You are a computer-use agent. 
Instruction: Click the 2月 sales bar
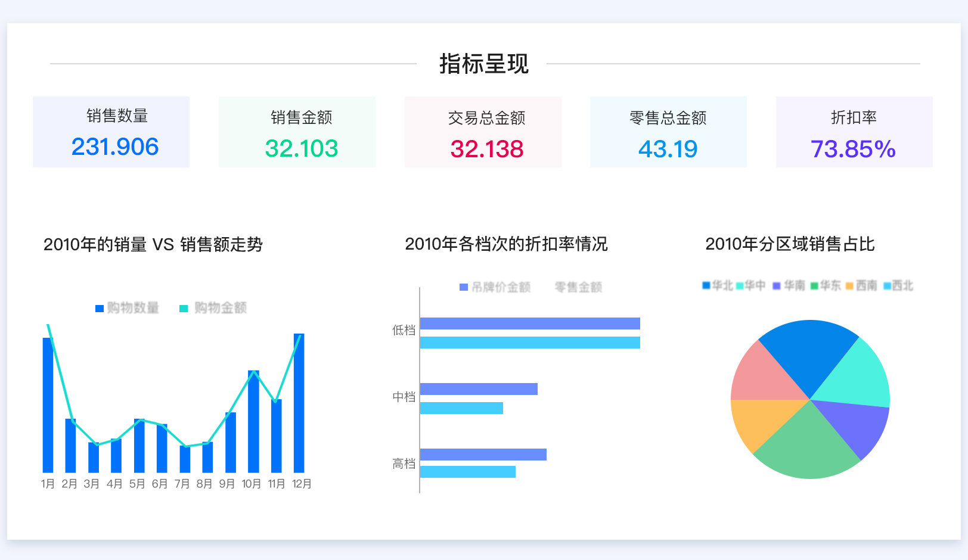coord(70,446)
